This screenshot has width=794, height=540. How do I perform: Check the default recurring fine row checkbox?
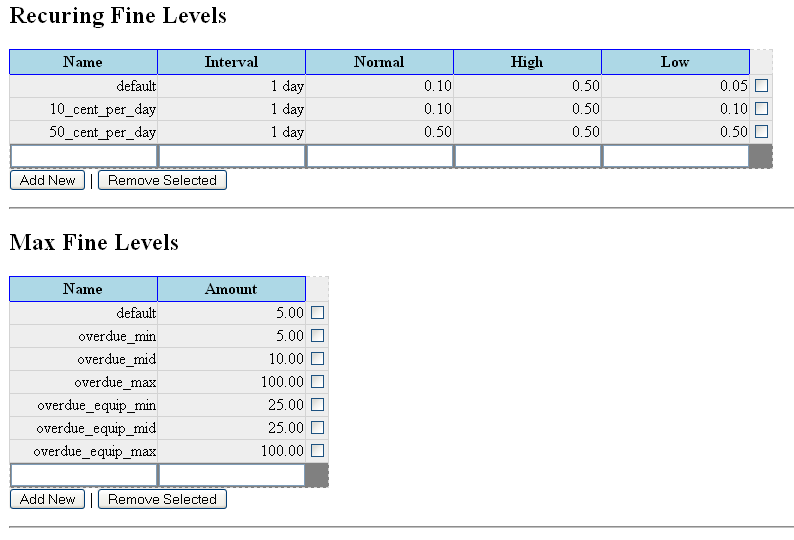coord(761,86)
